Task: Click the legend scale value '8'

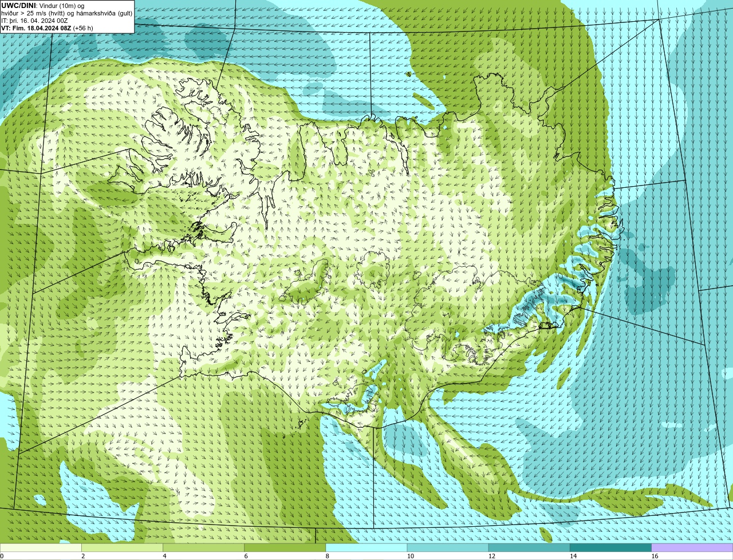Action: [x=328, y=556]
